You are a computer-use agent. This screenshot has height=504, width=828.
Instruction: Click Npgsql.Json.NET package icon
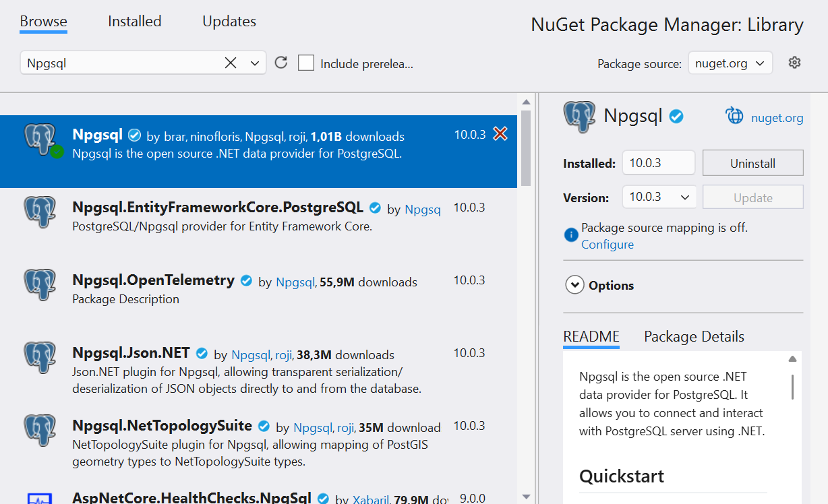coord(40,357)
